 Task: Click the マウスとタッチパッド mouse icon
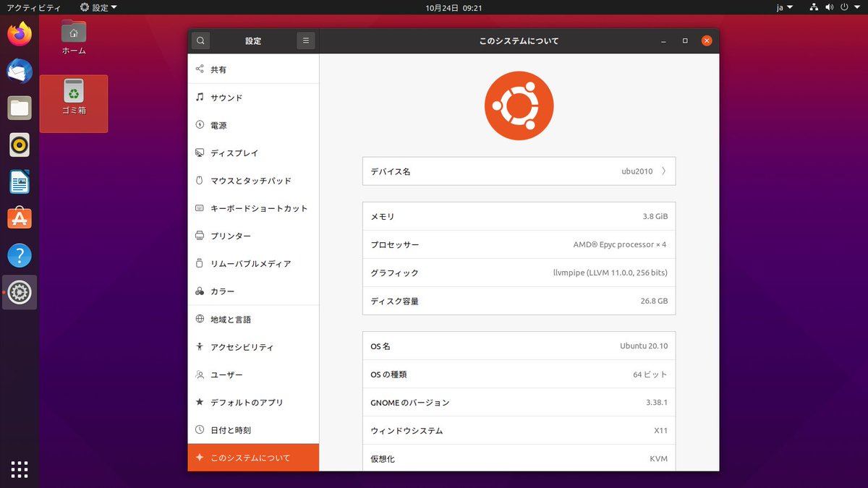[x=200, y=181]
